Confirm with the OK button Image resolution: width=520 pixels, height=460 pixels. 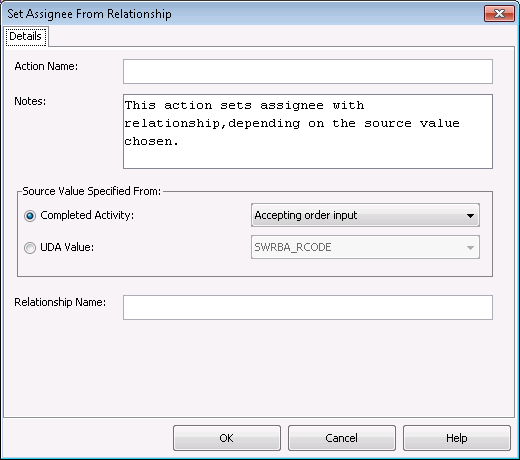pyautogui.click(x=227, y=438)
